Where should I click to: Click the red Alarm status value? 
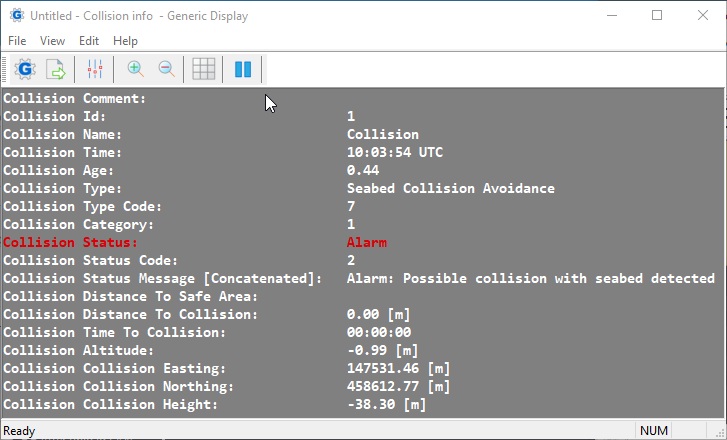(366, 242)
